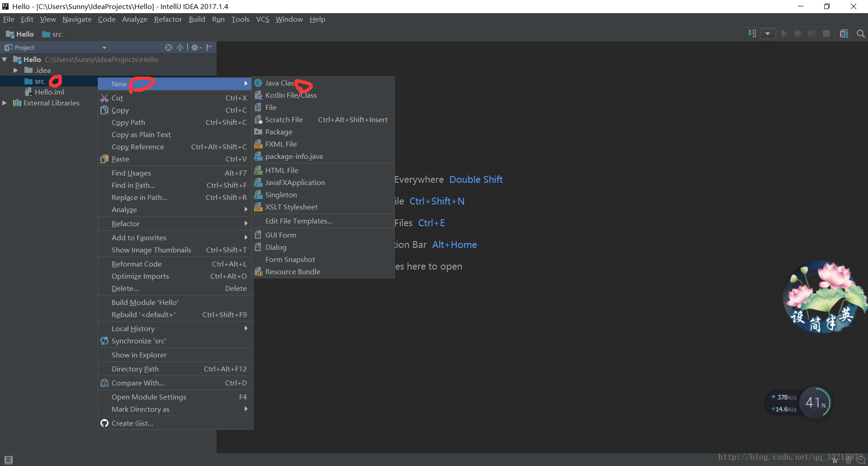Image resolution: width=868 pixels, height=466 pixels.
Task: Select JavaFXApplication template entry
Action: click(x=323, y=183)
